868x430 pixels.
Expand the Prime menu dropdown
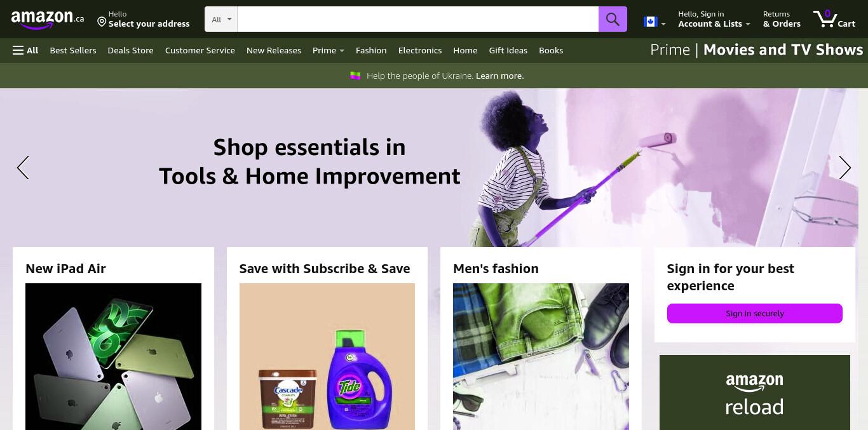click(x=329, y=50)
